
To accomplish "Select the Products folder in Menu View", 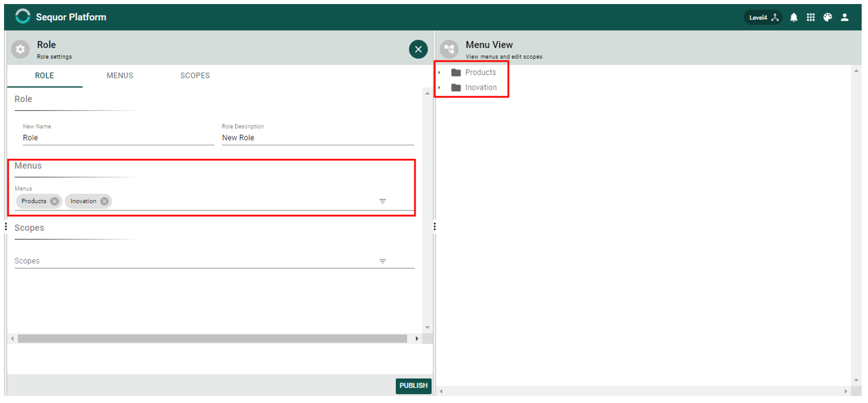I will point(473,73).
